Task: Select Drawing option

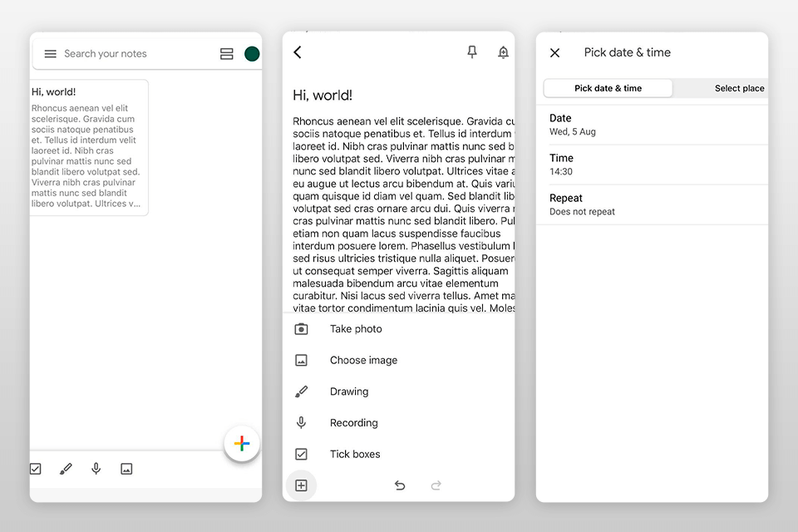Action: (398, 392)
